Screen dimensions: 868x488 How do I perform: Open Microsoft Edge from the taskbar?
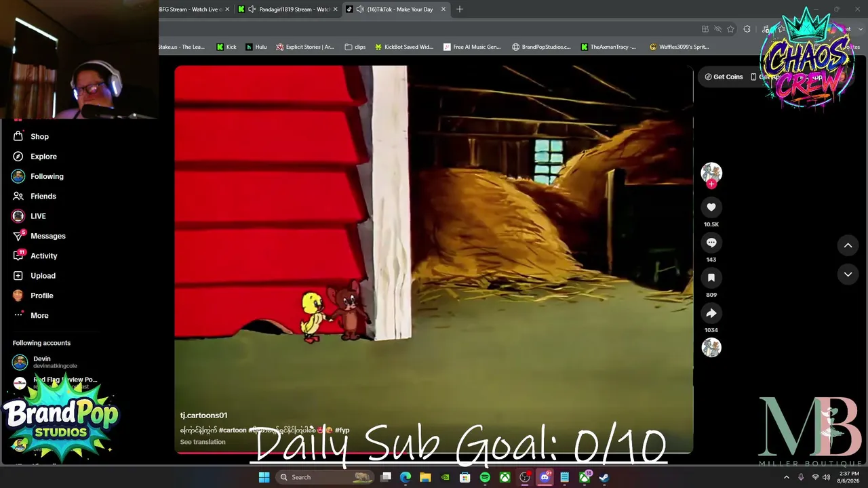(x=406, y=477)
